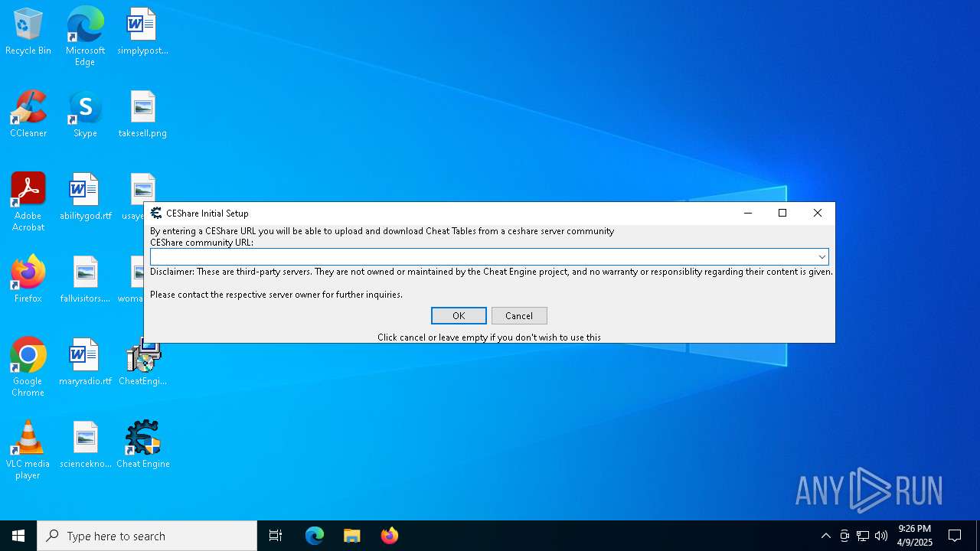
Task: Select the fallvisitors image file icon
Action: click(x=85, y=279)
